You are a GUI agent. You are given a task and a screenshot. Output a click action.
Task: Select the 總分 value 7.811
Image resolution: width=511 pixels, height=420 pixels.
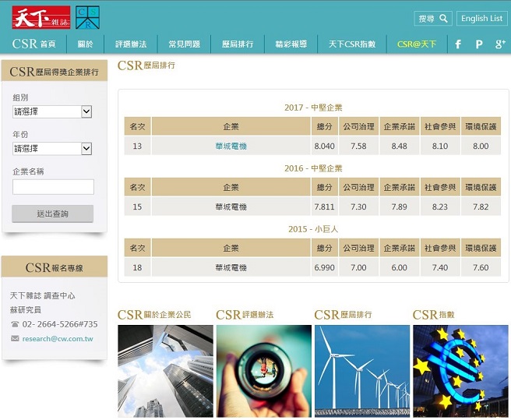pos(324,206)
